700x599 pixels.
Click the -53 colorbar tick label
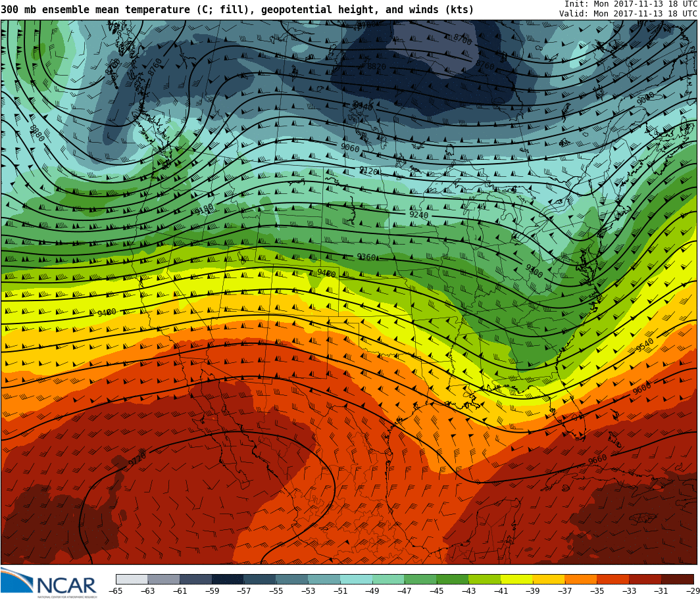tap(308, 591)
